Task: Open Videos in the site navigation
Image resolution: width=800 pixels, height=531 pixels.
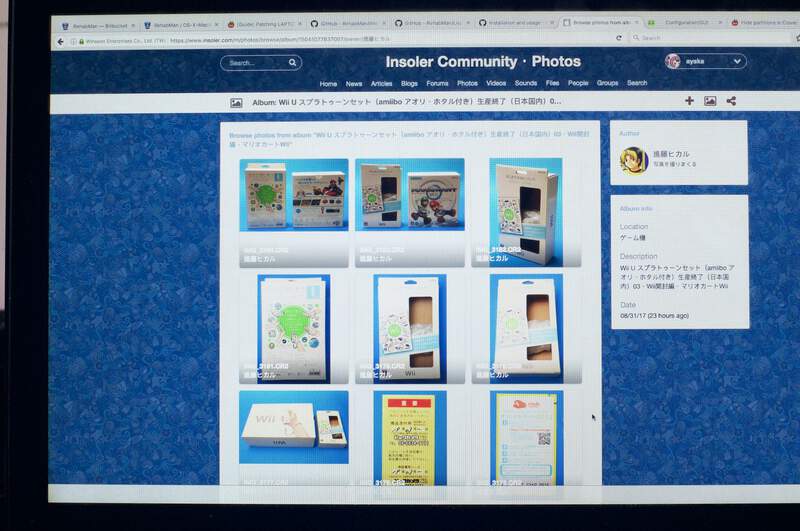Action: (496, 83)
